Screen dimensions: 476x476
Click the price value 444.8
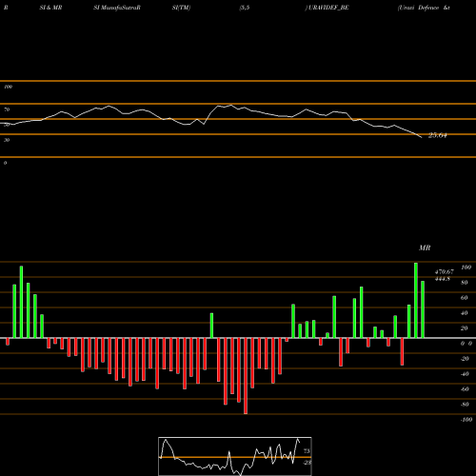click(x=443, y=279)
